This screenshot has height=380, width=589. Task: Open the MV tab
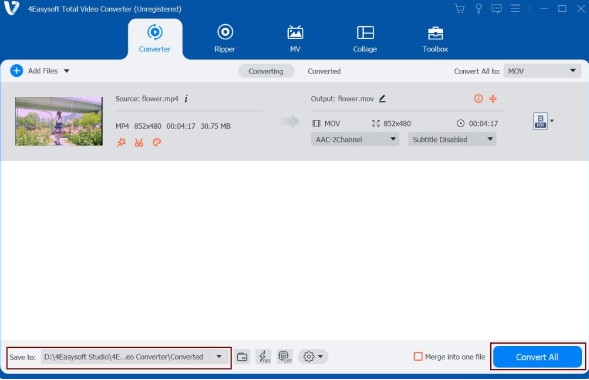click(x=295, y=39)
